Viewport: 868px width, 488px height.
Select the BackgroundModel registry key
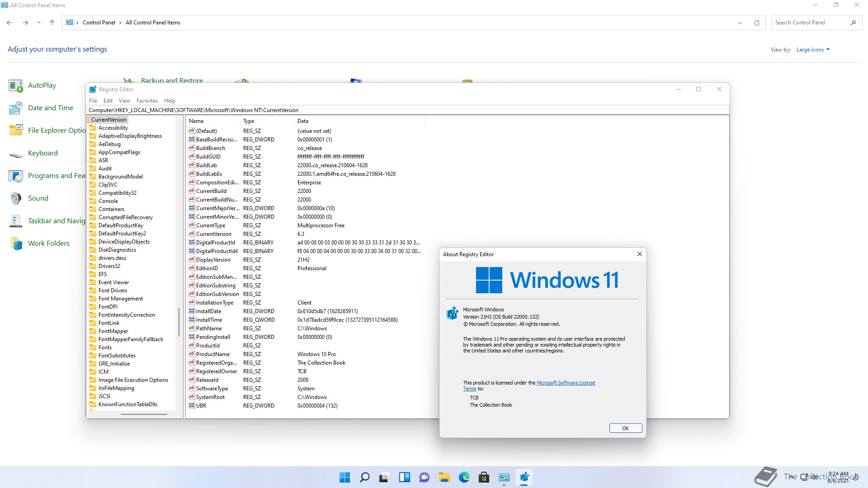tap(120, 177)
